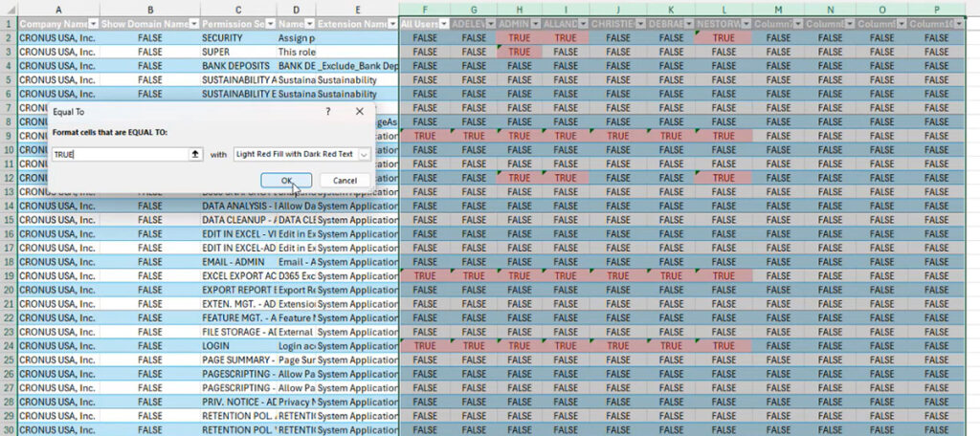980x436 pixels.
Task: Select column E via its header letter
Action: [x=358, y=10]
